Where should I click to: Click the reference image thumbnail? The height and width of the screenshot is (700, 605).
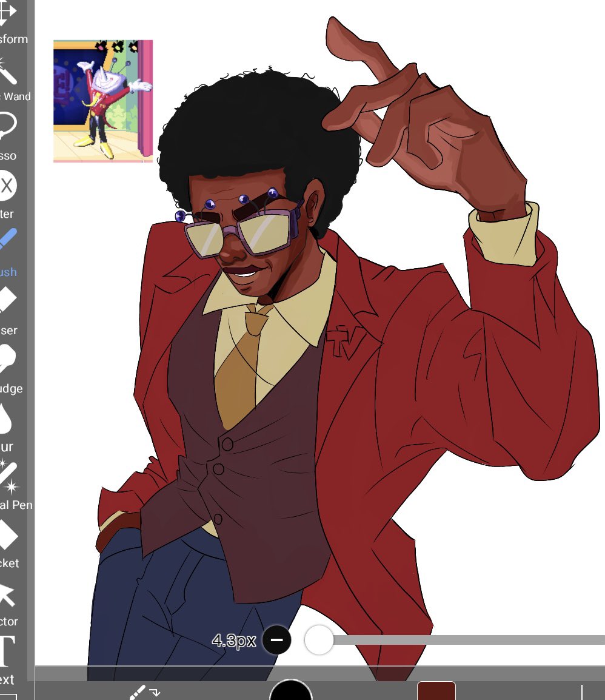[103, 101]
